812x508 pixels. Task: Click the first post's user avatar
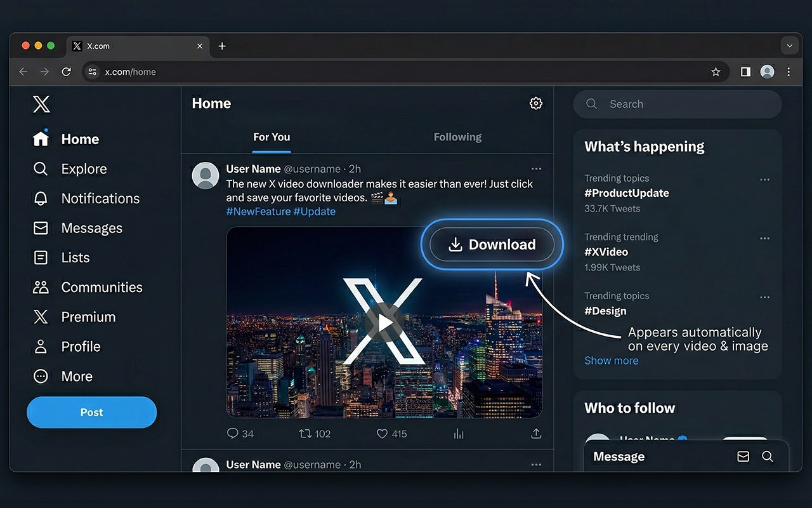206,175
